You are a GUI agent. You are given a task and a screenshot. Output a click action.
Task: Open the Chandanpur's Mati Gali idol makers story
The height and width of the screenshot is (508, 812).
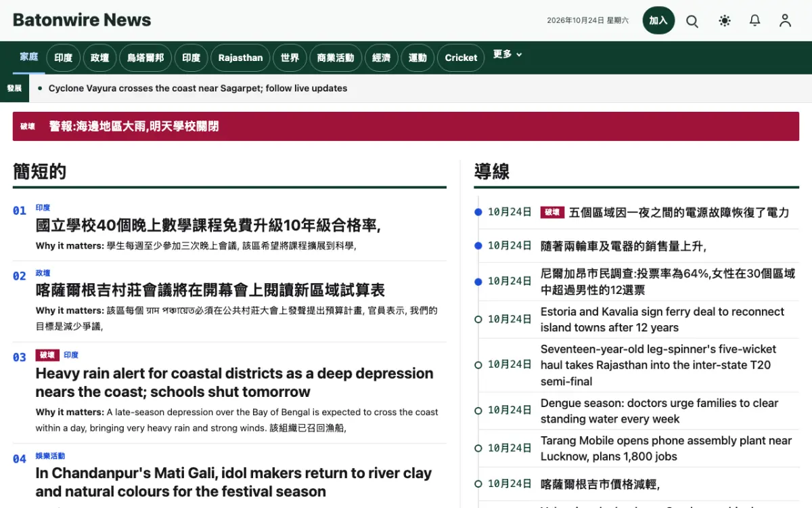[x=233, y=482]
